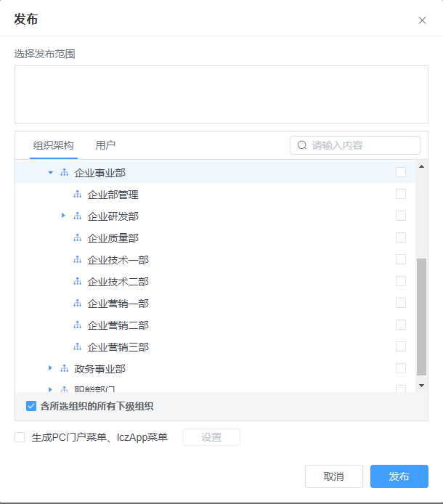Click the org icon beside 政务事业部
Viewport: 443px width, 504px height.
click(x=64, y=369)
